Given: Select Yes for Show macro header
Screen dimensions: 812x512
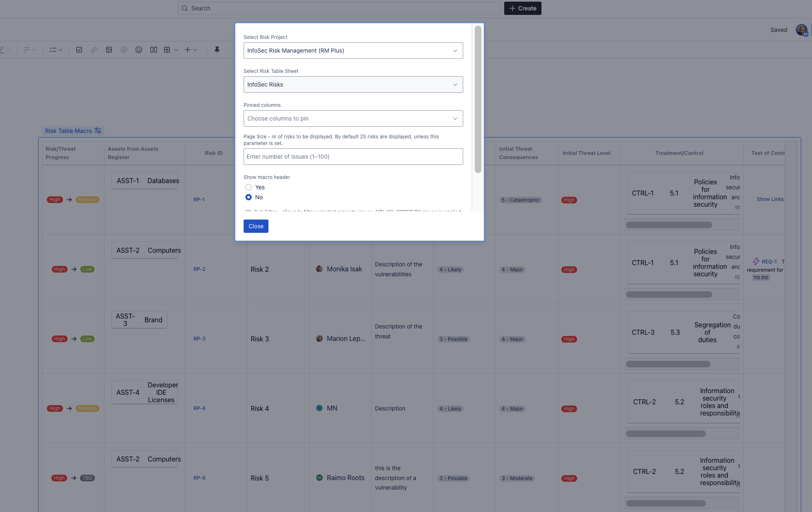Looking at the screenshot, I should click(249, 187).
